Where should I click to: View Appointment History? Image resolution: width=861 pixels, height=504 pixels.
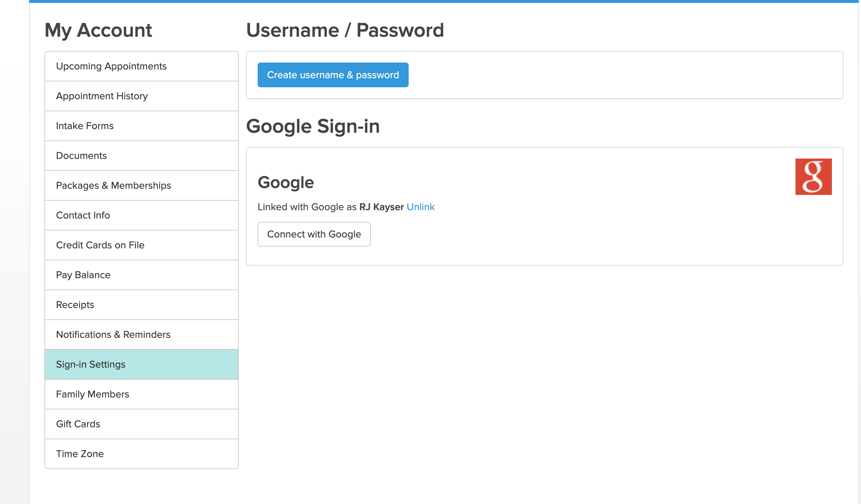click(142, 96)
